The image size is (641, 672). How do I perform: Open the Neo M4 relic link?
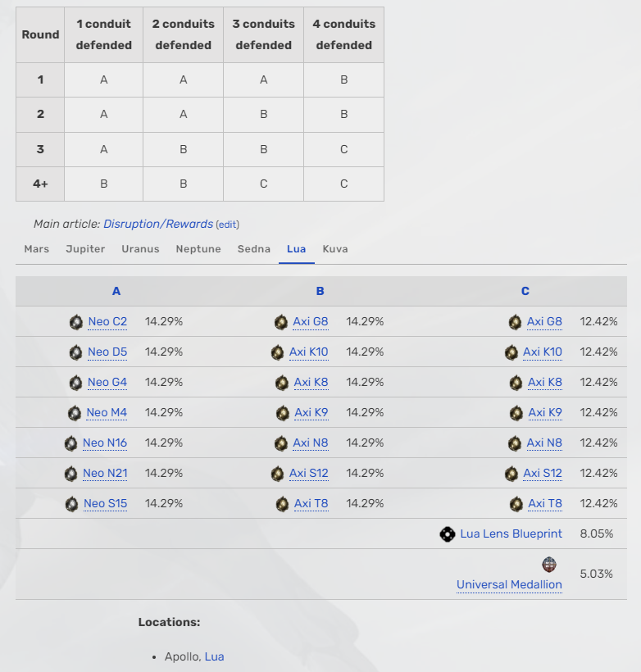107,413
